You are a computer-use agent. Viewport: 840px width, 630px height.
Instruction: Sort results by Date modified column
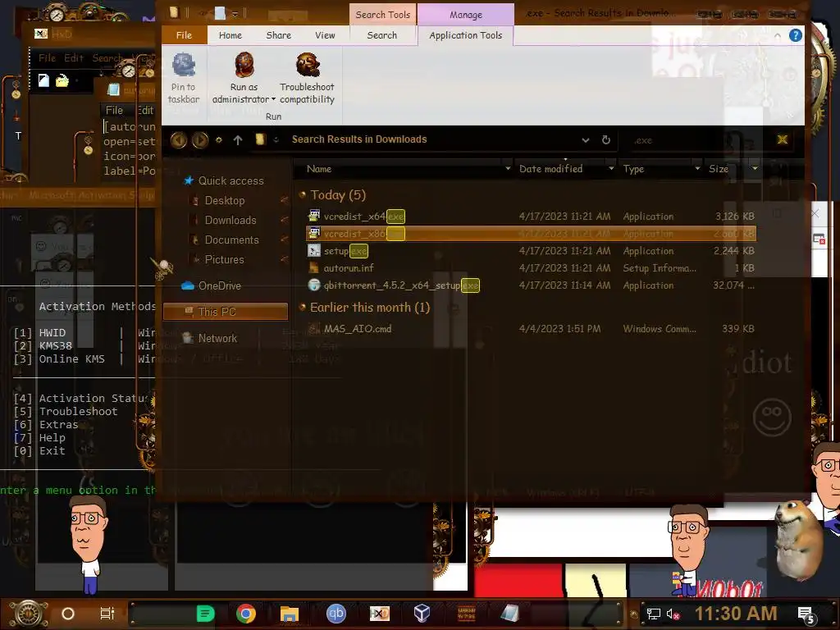point(550,169)
